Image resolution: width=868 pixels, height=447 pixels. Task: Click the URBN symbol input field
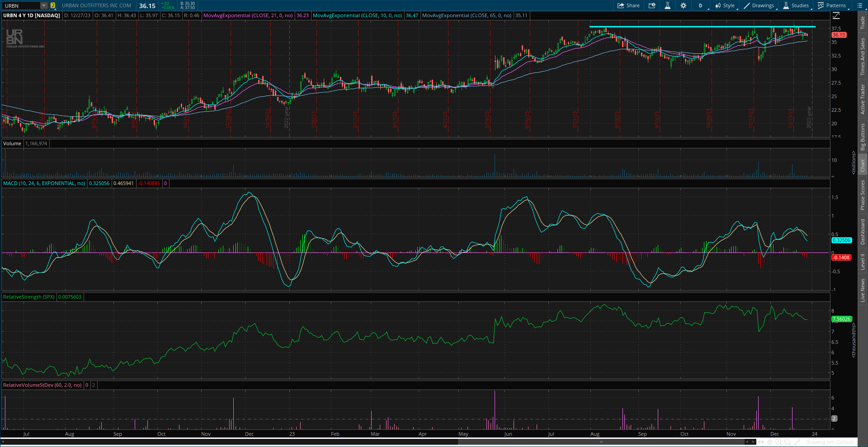[x=21, y=5]
